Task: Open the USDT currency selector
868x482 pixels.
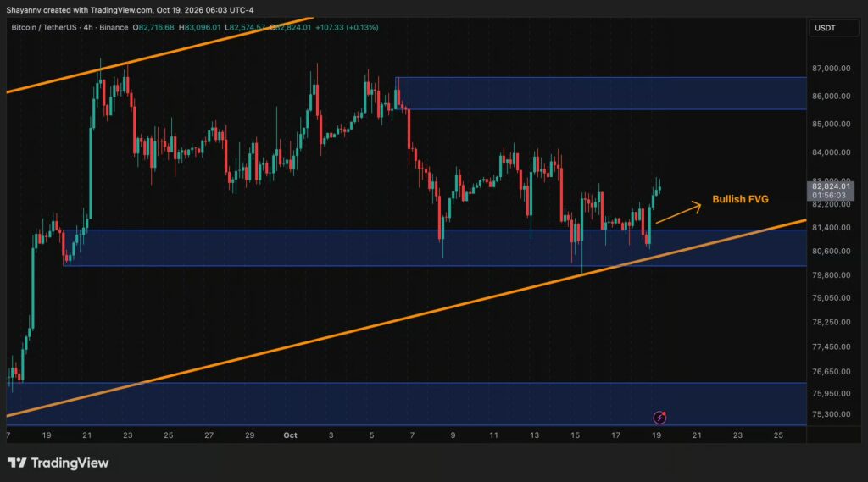Action: pyautogui.click(x=825, y=28)
